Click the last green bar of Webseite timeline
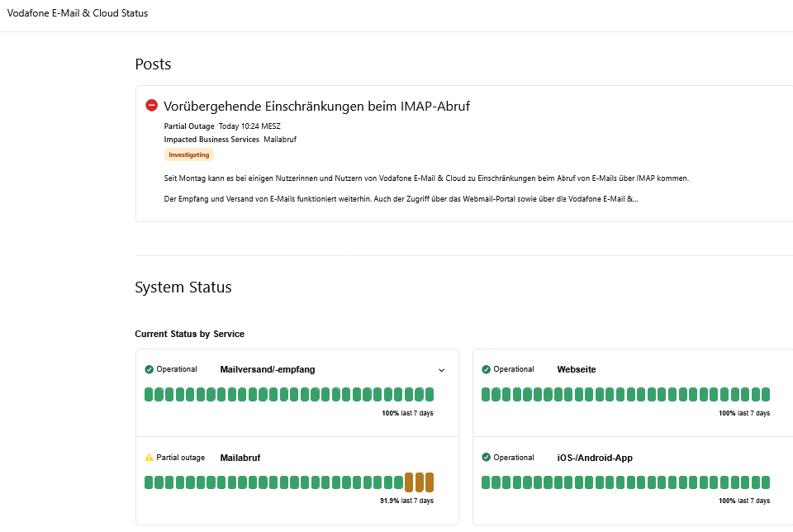This screenshot has width=793, height=532. [766, 394]
